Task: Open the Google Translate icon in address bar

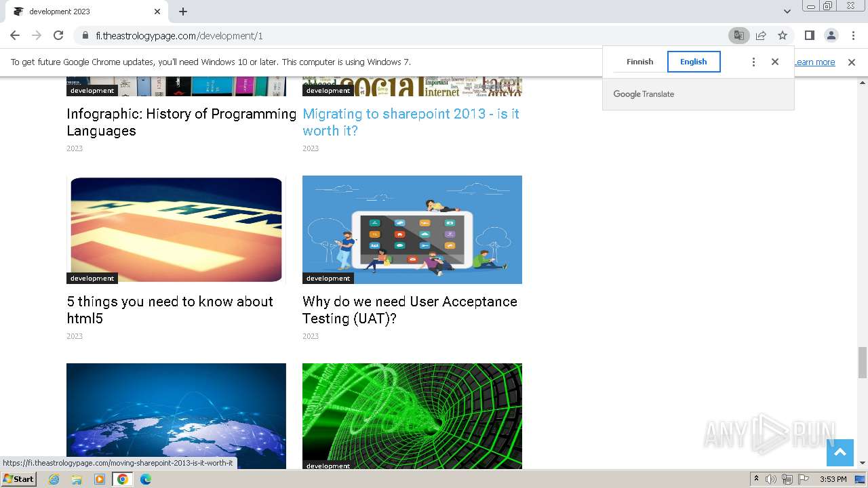Action: tap(738, 35)
